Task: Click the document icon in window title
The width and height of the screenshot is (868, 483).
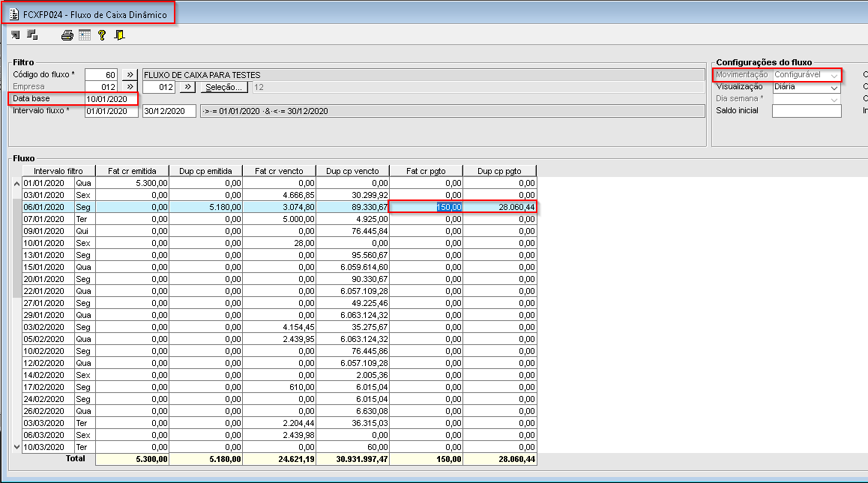Action: click(13, 14)
